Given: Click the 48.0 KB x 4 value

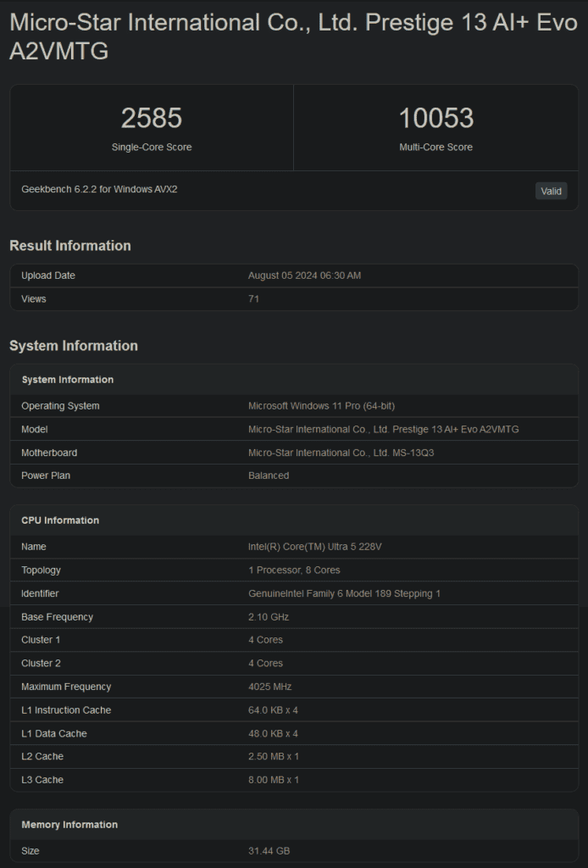Looking at the screenshot, I should 274,734.
